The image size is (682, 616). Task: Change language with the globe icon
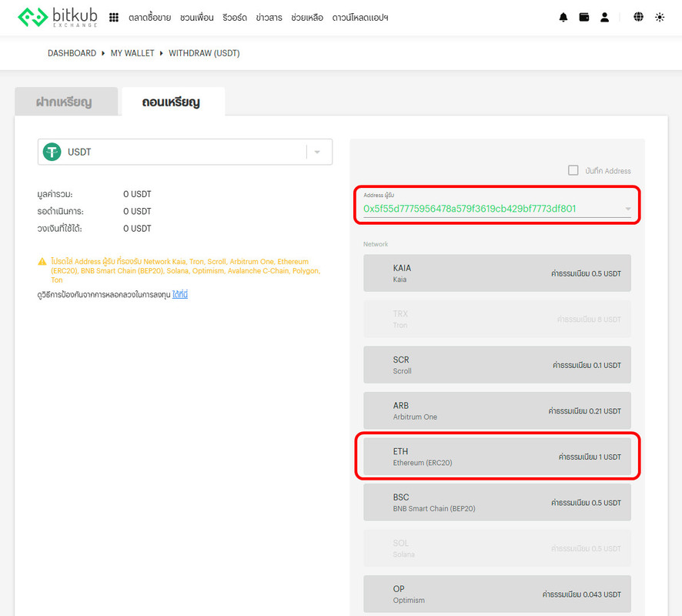point(638,17)
